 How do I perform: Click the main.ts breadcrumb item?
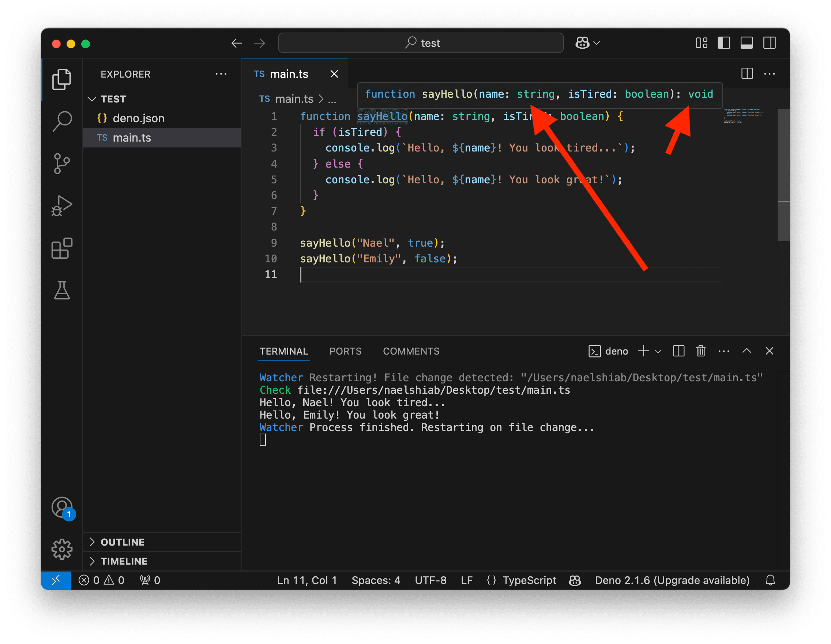[x=286, y=99]
